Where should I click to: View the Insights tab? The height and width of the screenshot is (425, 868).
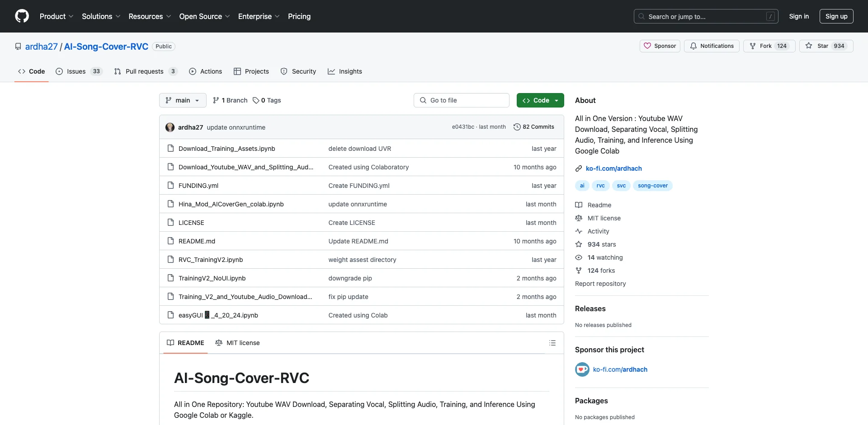tap(345, 71)
